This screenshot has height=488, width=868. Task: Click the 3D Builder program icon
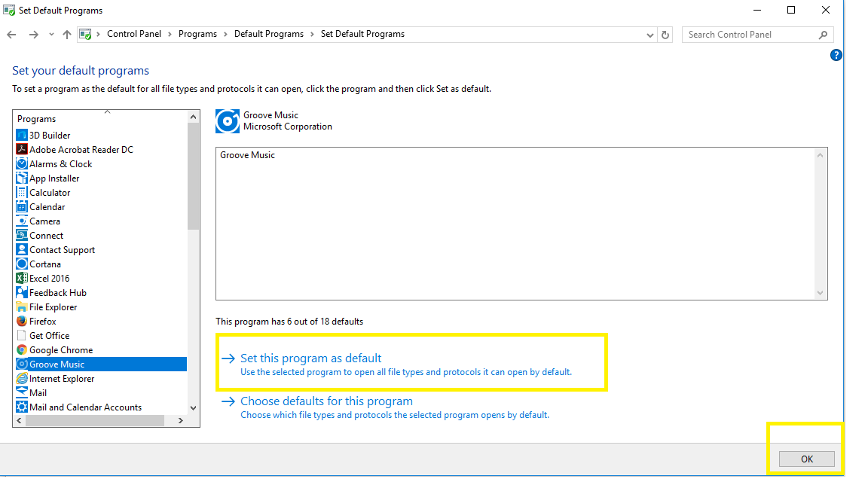(22, 135)
